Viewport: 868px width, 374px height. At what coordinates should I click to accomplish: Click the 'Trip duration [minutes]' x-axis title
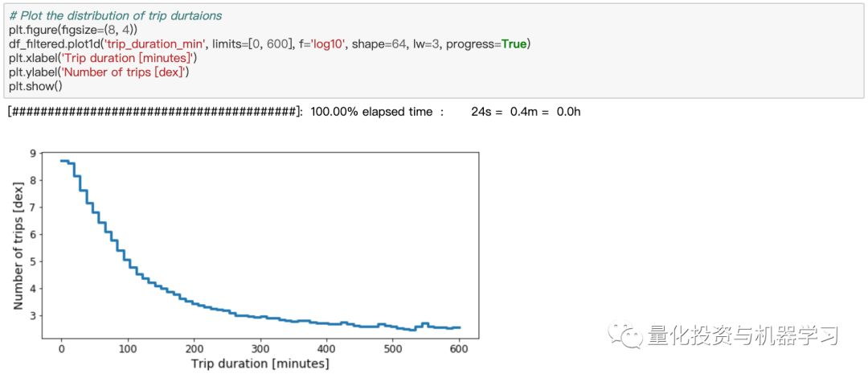click(260, 364)
